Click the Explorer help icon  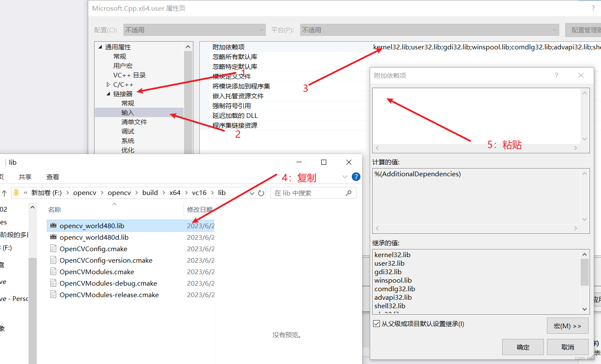click(x=356, y=177)
